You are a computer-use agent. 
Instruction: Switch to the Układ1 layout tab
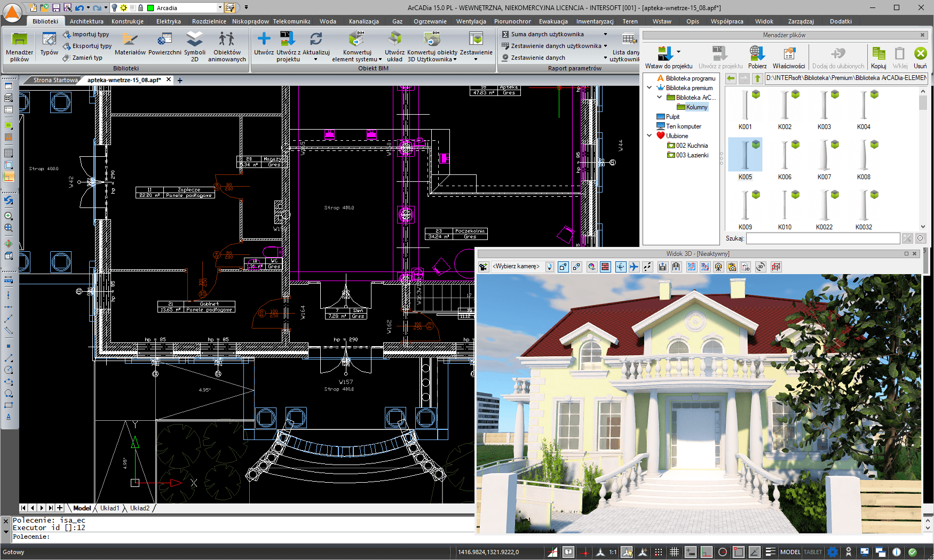pyautogui.click(x=109, y=508)
